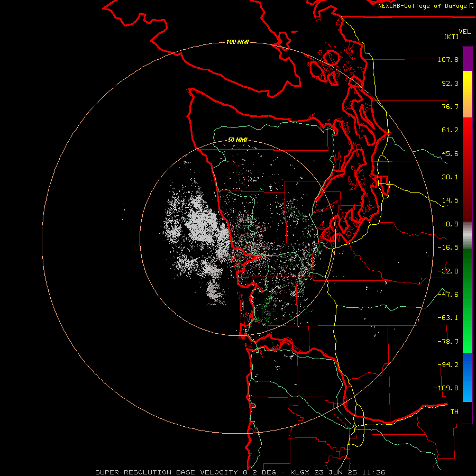Pick the blue segment of the velocity color bar
476x476 pixels.
[x=467, y=377]
